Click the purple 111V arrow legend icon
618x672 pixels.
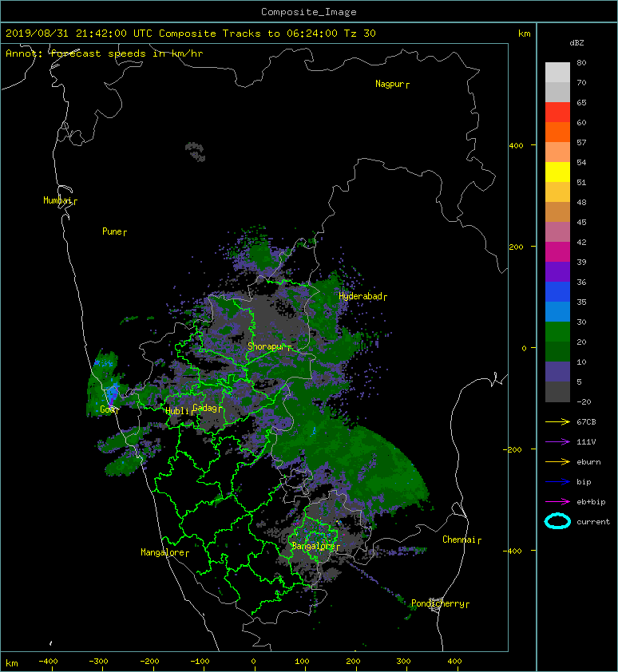coord(557,442)
